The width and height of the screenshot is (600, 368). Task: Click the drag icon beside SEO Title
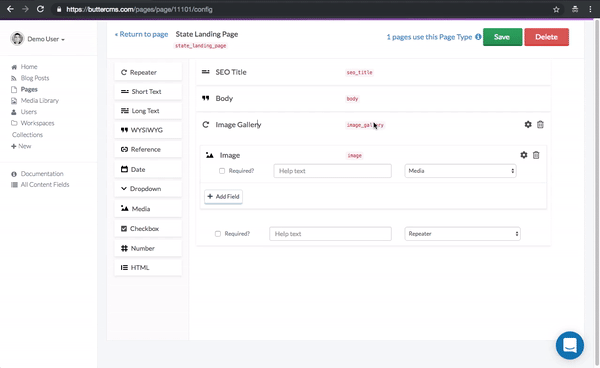[x=205, y=72]
